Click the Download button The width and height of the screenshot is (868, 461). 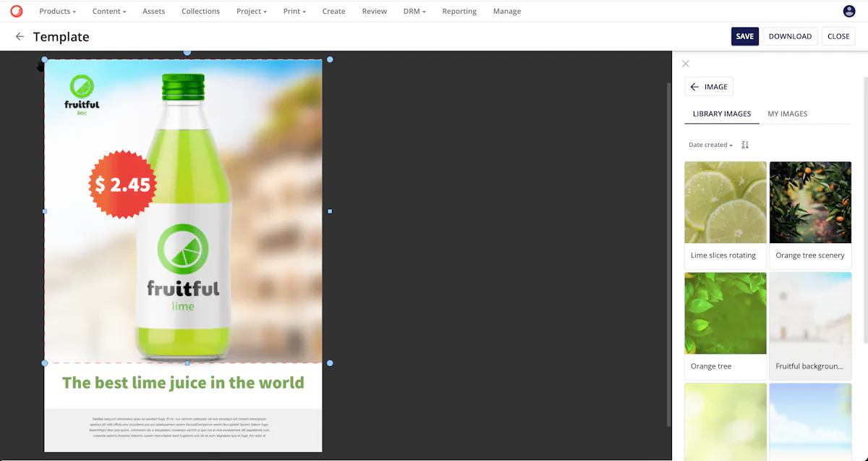point(790,36)
